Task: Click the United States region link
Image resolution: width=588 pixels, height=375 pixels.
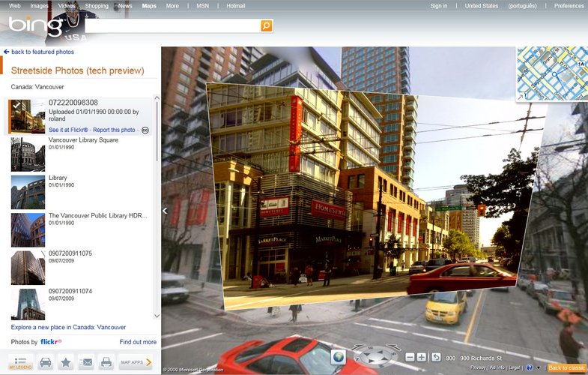Action: (482, 6)
